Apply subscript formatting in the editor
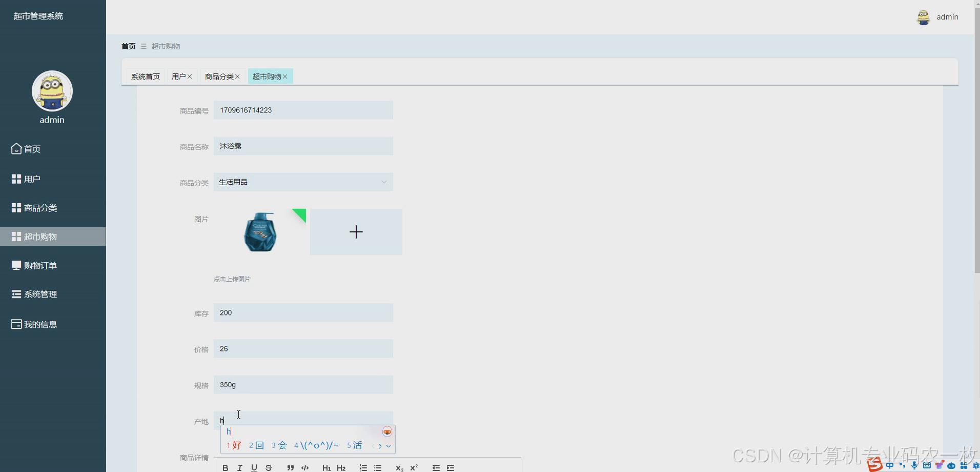The width and height of the screenshot is (980, 472). [x=399, y=467]
